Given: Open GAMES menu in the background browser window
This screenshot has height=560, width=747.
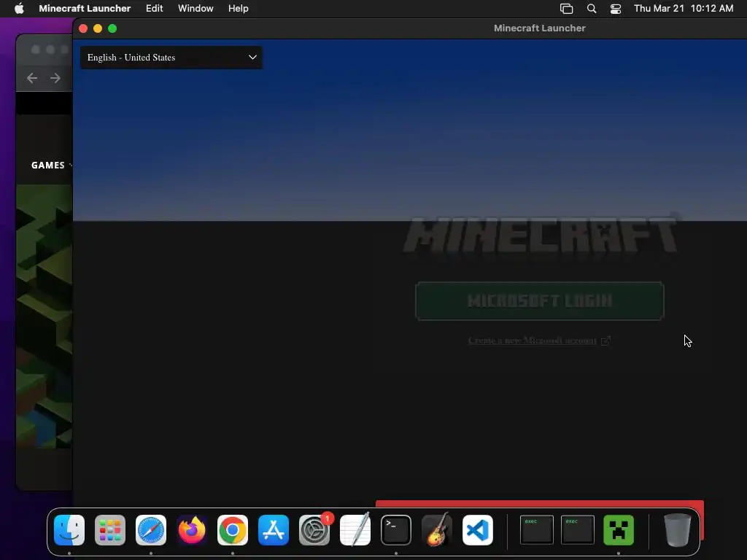Looking at the screenshot, I should click(x=47, y=166).
